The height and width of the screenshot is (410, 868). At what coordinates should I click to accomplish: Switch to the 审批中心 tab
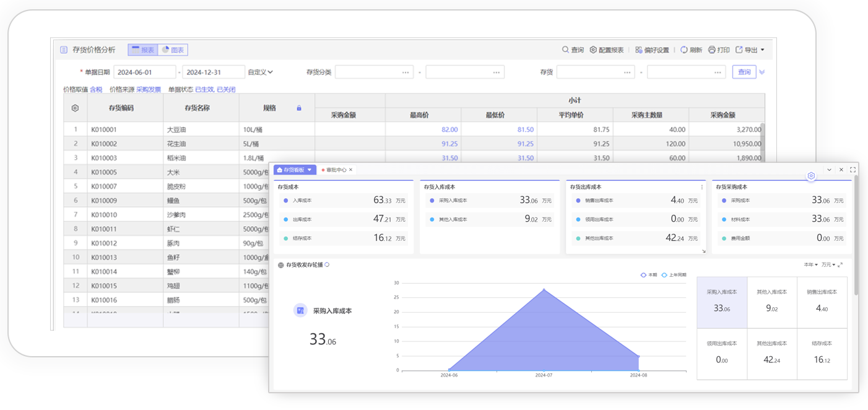pos(336,170)
